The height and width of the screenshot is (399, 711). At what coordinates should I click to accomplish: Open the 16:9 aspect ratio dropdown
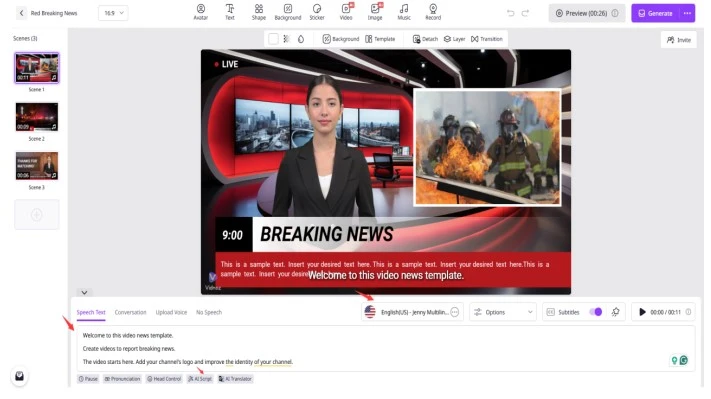(113, 13)
